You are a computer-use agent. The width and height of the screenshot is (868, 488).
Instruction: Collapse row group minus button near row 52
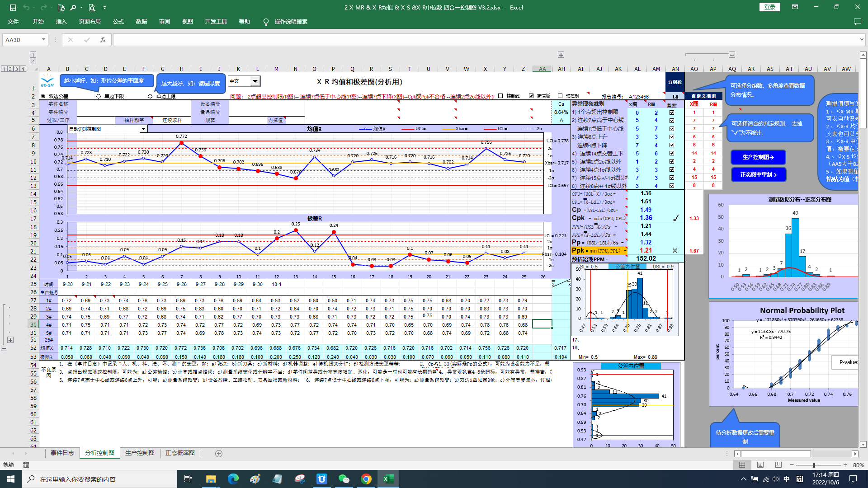[x=4, y=348]
